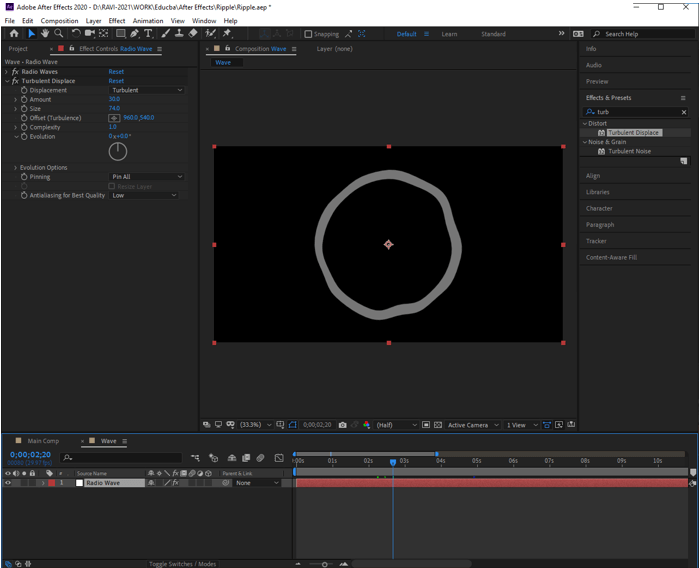Open the Composition menu

click(59, 21)
